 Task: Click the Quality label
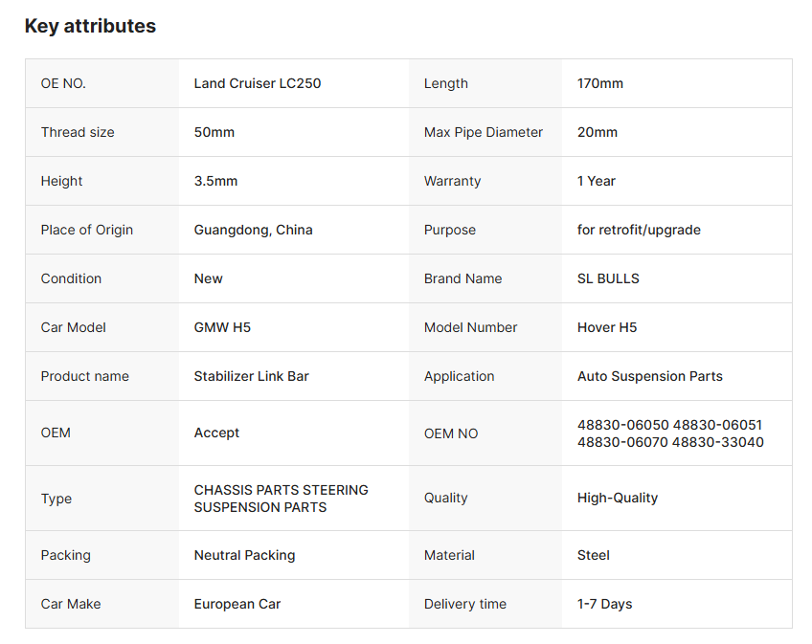tap(445, 498)
